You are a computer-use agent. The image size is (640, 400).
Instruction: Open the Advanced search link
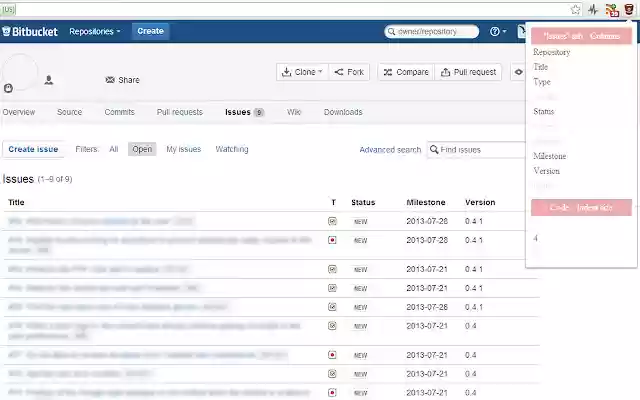390,150
